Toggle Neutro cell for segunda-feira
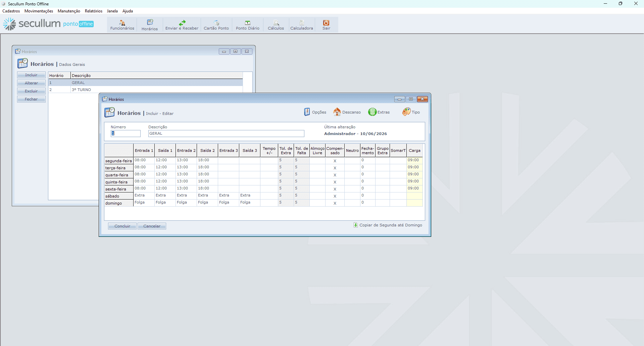 (x=352, y=161)
